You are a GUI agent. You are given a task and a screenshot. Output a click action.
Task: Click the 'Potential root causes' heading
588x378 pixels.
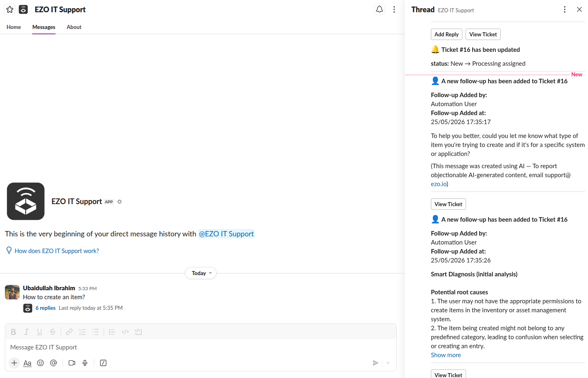click(459, 292)
